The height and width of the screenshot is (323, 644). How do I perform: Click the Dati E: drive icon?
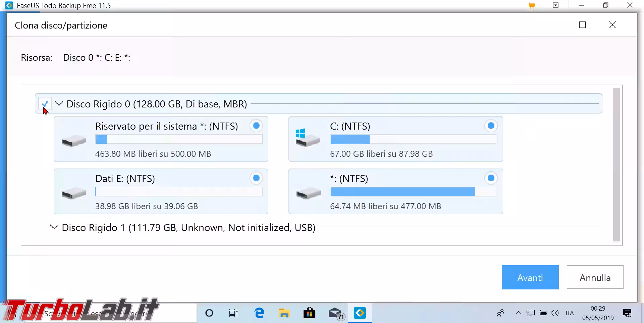coord(73,193)
